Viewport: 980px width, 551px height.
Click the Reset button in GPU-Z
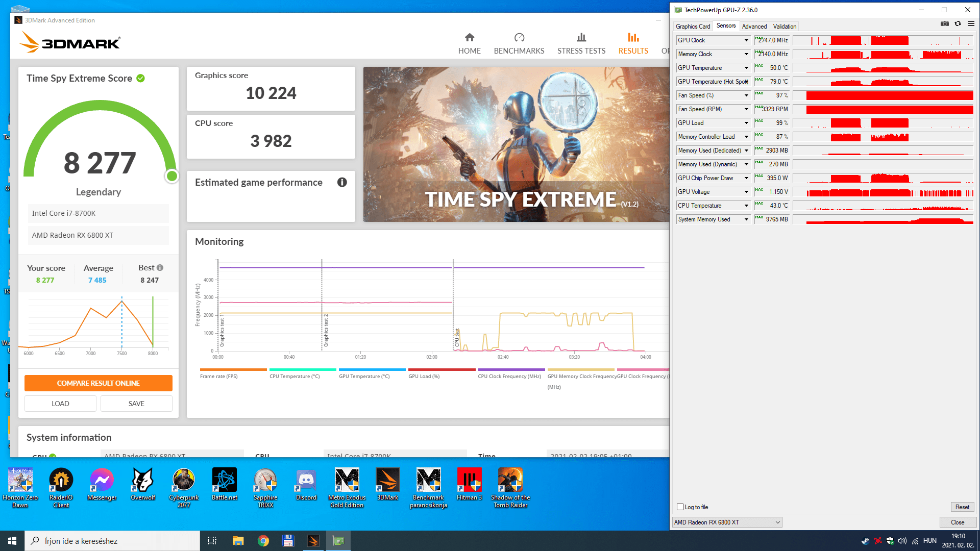click(x=962, y=507)
